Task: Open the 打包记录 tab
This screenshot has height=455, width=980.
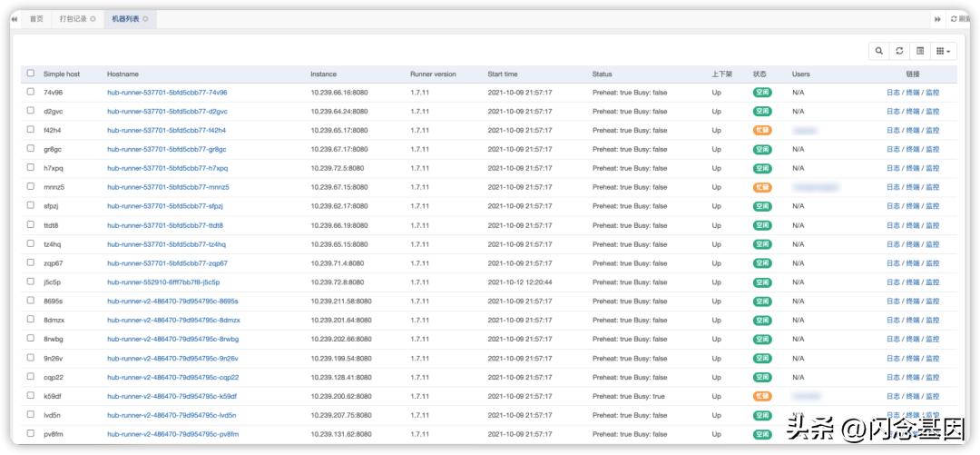Action: 73,19
